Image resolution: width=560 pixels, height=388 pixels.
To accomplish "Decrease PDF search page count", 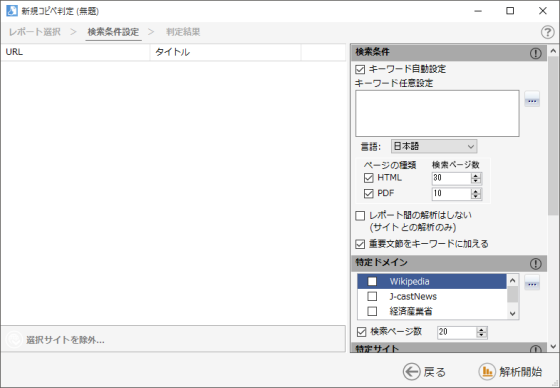I will point(476,196).
